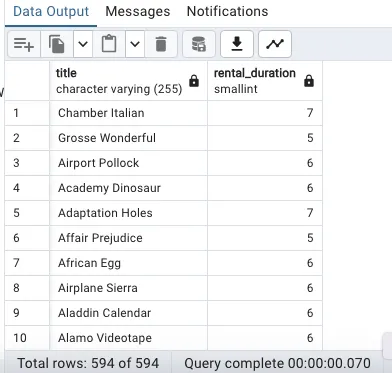392x373 pixels.
Task: Click the Alamo Videotape title cell
Action: tap(128, 338)
